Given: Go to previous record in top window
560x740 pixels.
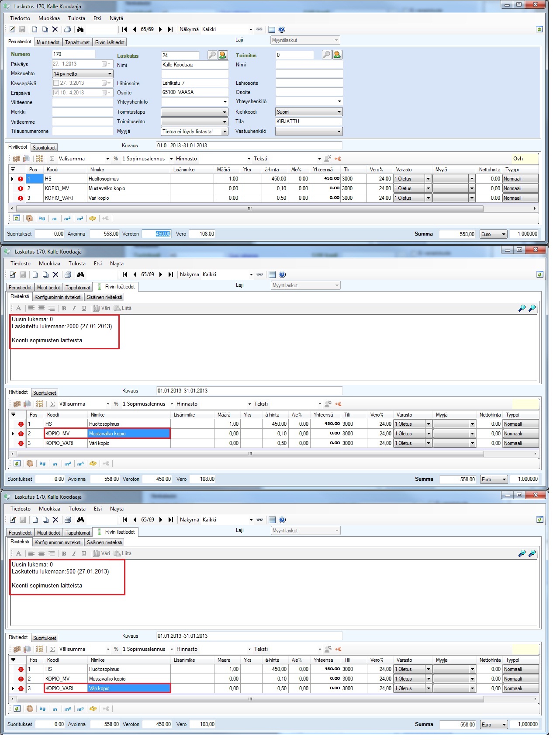Looking at the screenshot, I should click(134, 29).
